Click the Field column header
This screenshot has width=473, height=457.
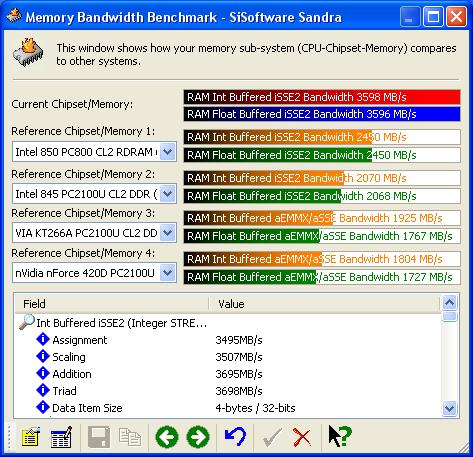[x=112, y=304]
